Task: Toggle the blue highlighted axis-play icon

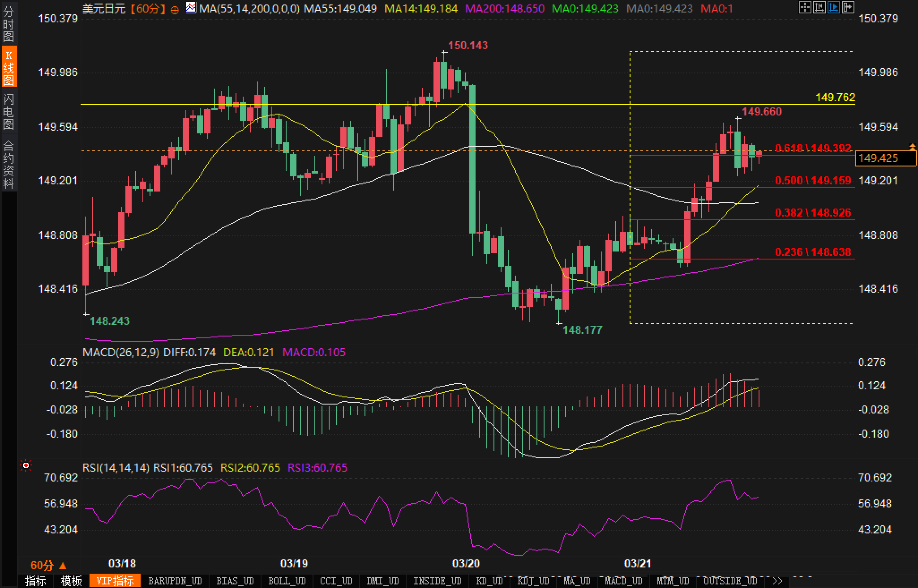Action: click(834, 7)
